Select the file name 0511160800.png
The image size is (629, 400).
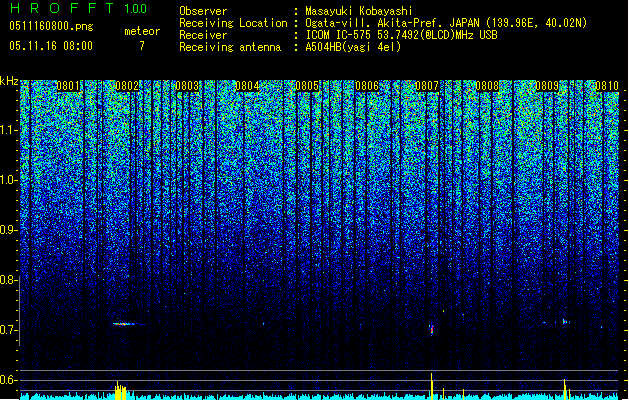[x=51, y=26]
